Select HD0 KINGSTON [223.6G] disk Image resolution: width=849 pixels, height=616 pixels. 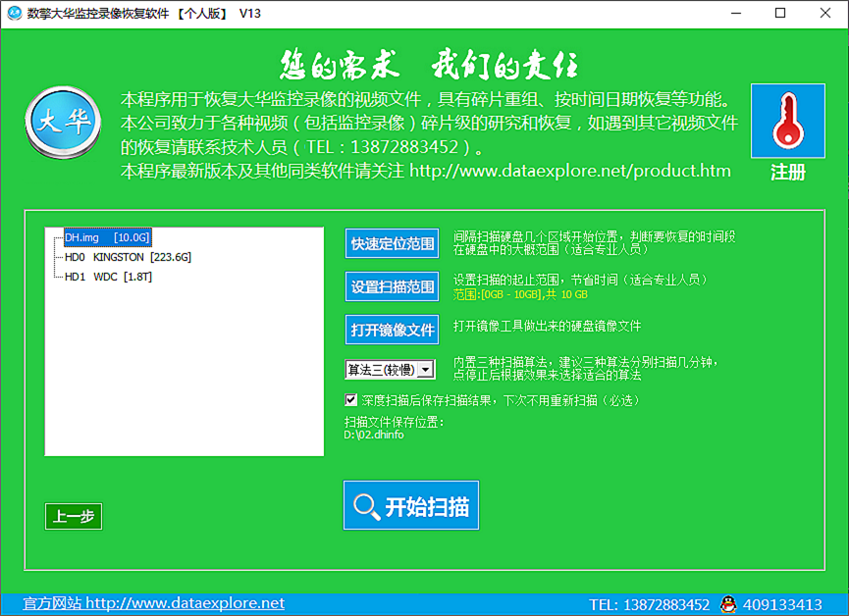tap(128, 257)
